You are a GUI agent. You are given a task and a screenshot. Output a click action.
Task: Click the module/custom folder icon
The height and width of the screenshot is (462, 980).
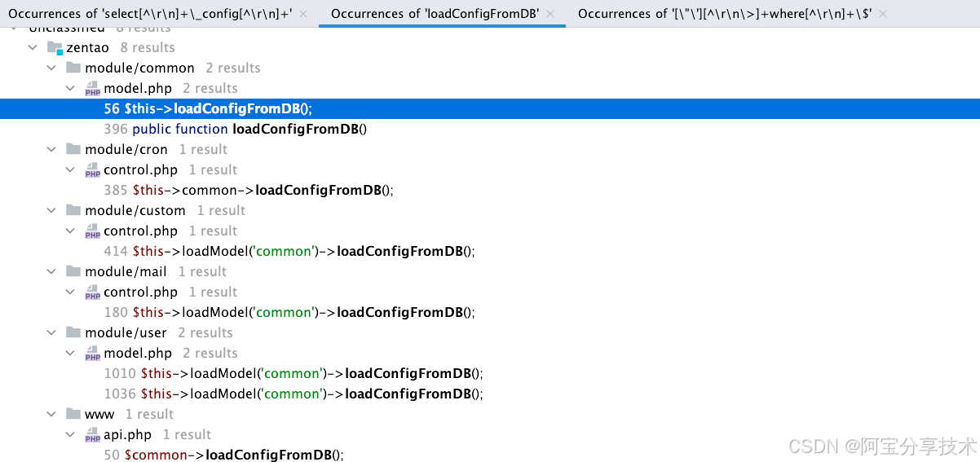coord(73,210)
